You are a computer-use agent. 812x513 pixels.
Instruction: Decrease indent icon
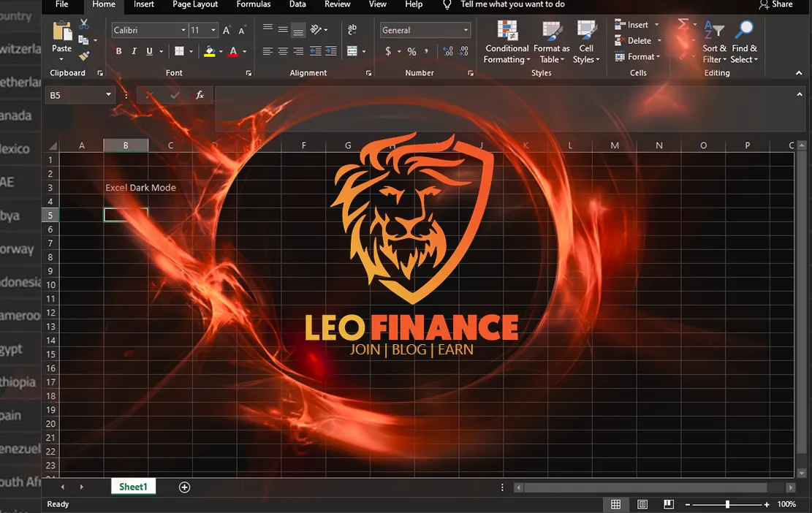[316, 51]
